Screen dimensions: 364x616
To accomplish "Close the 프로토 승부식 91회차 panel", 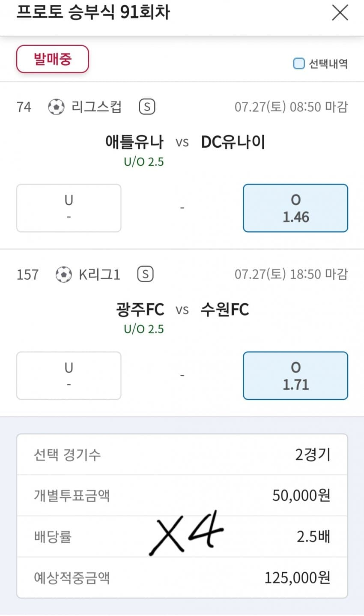I will tap(340, 12).
